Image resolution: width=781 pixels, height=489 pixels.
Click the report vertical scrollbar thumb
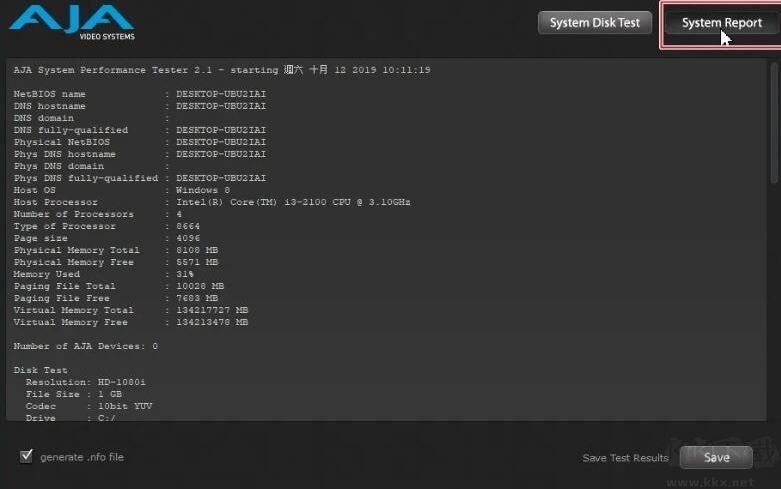coord(775,123)
